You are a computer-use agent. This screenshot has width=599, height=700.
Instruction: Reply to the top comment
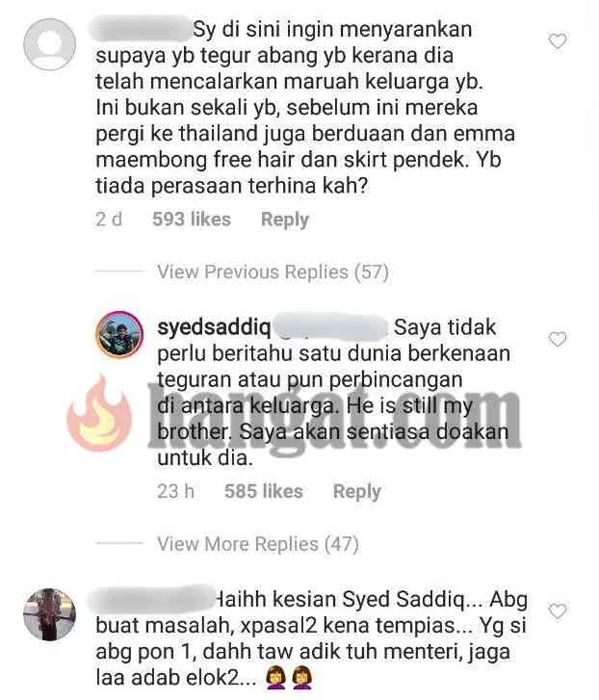pos(285,220)
